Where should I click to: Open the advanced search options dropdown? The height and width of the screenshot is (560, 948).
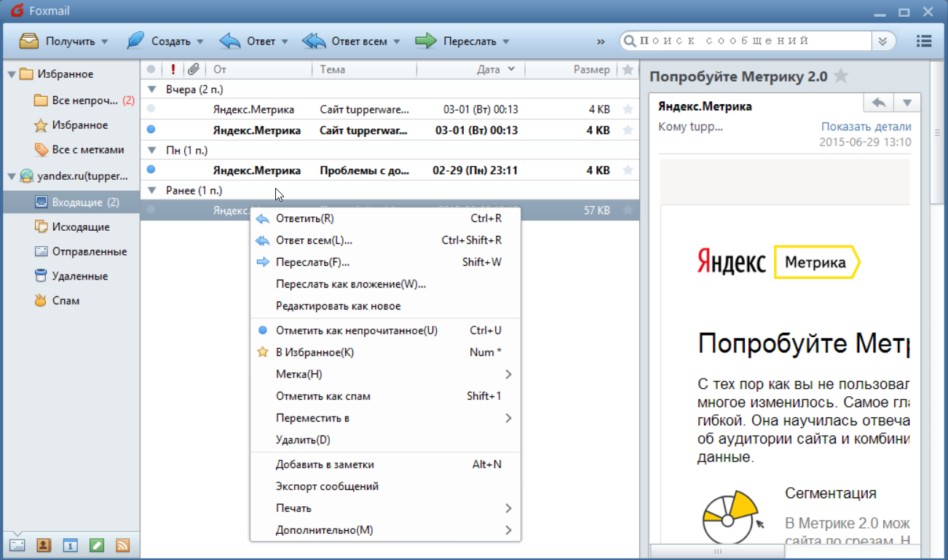pyautogui.click(x=882, y=41)
